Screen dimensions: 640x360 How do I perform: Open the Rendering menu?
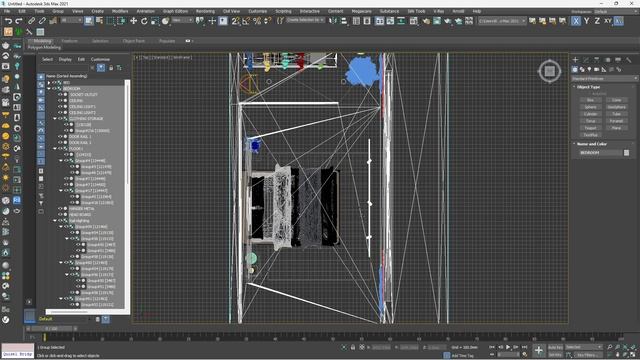pos(205,11)
